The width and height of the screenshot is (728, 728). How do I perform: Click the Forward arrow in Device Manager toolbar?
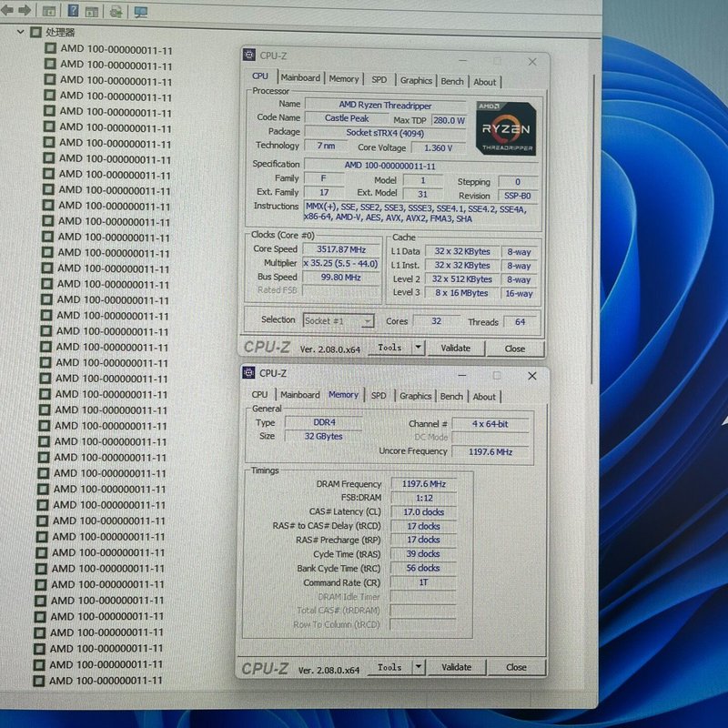click(25, 10)
